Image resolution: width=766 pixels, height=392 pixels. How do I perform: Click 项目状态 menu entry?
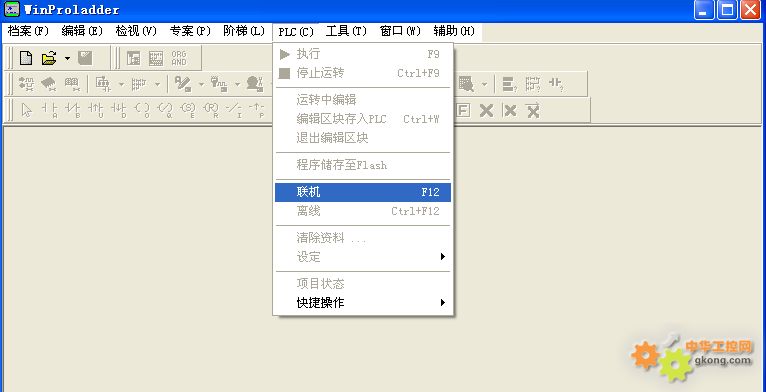(x=362, y=283)
